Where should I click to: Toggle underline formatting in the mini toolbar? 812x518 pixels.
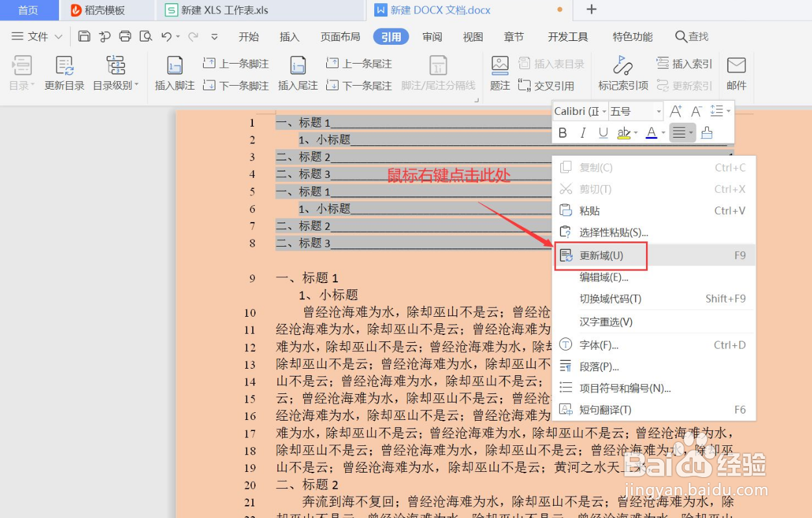(603, 132)
